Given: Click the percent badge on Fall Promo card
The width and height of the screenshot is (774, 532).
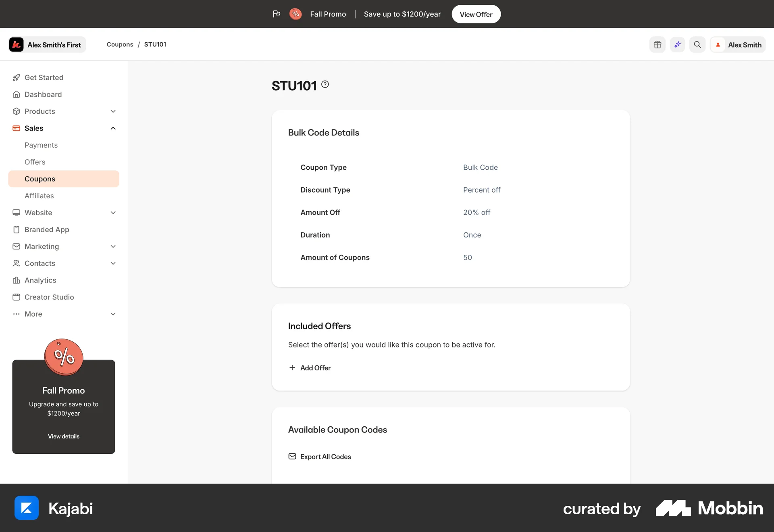Looking at the screenshot, I should (x=64, y=357).
